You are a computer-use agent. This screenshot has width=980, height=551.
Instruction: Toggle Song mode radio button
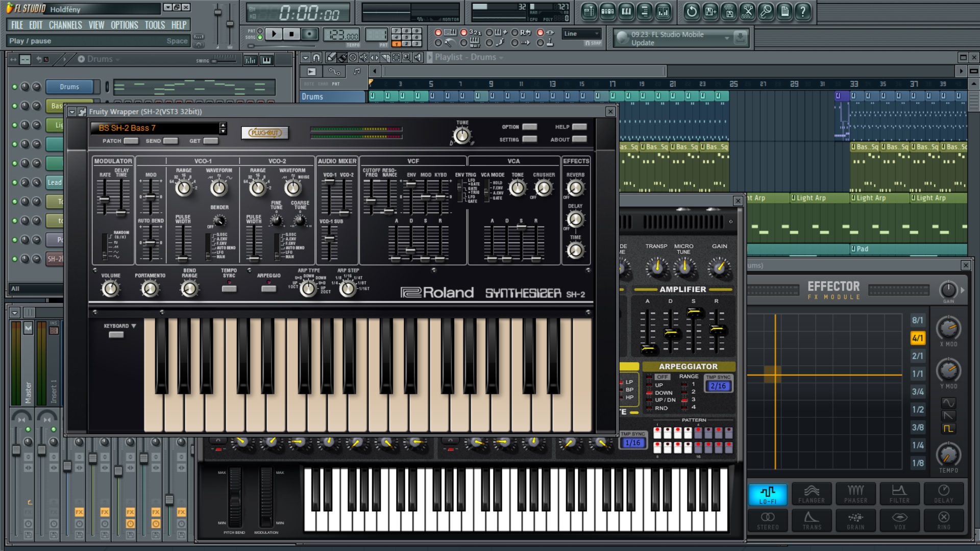[x=260, y=38]
